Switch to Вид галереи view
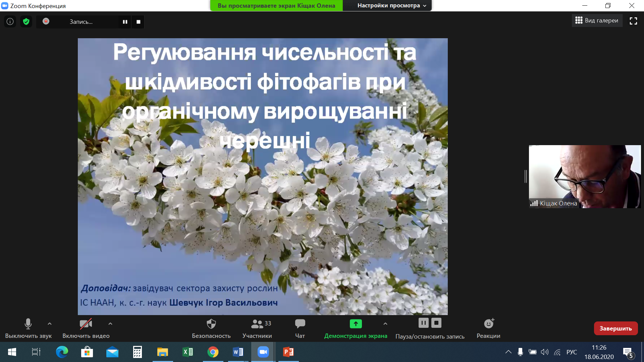 (x=597, y=20)
